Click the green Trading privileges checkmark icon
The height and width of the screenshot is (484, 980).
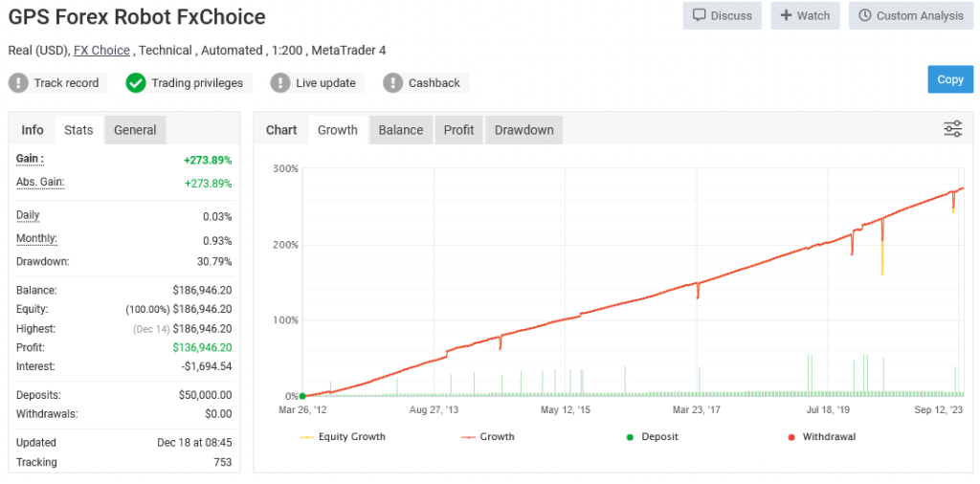pyautogui.click(x=136, y=83)
